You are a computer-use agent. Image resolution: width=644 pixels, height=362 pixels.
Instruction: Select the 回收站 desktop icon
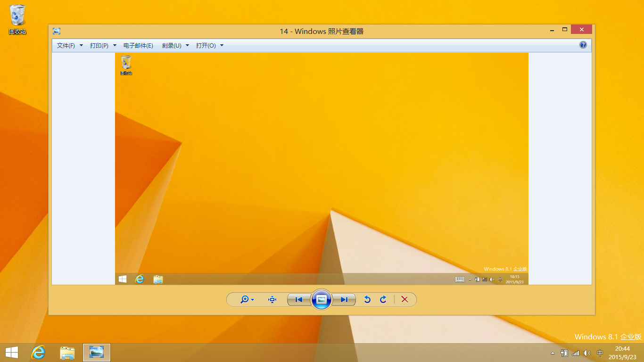point(17,19)
